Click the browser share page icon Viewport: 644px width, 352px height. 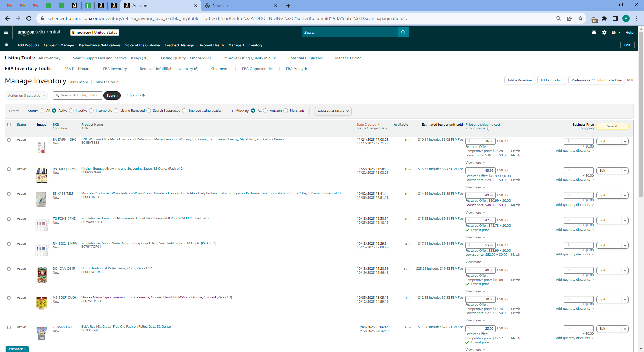(x=570, y=18)
